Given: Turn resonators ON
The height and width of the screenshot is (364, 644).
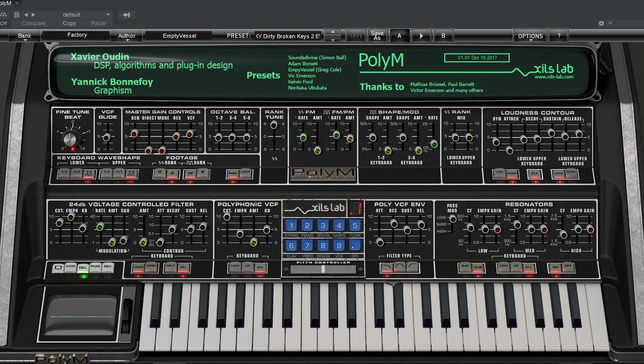Looking at the screenshot, I should click(555, 267).
